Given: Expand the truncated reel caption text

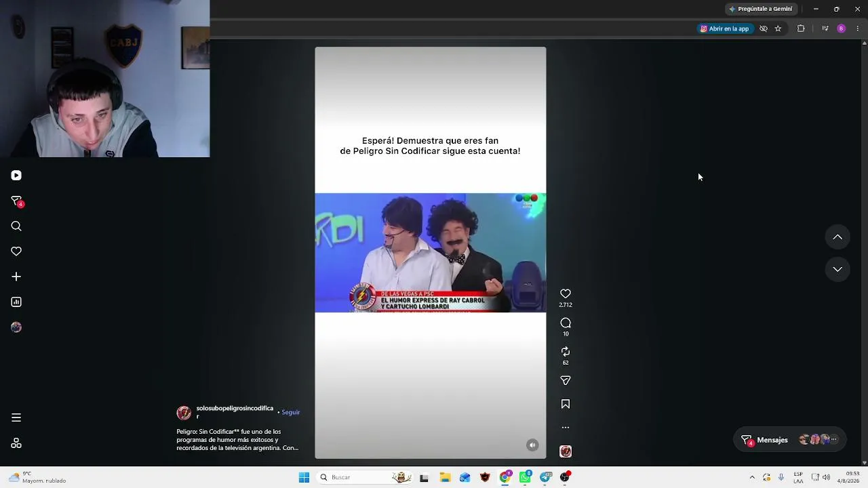Looking at the screenshot, I should [237, 440].
